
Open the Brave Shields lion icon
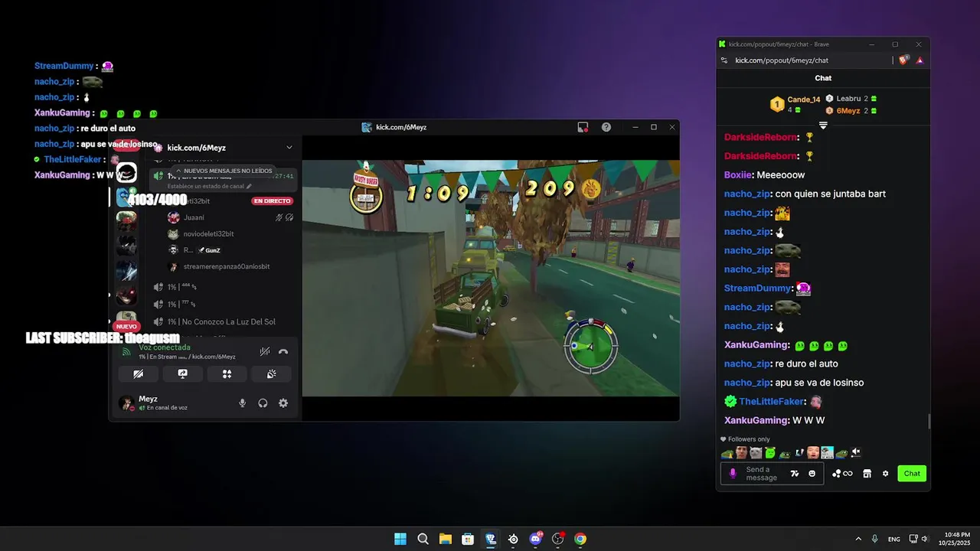coord(904,60)
